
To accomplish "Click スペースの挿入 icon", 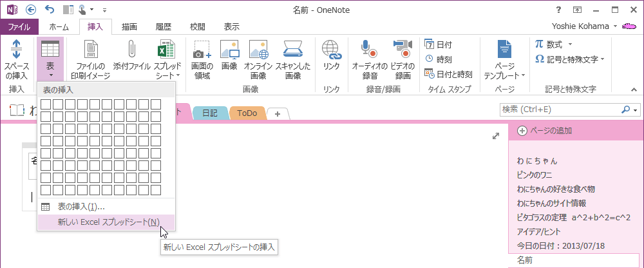I will coord(17,60).
